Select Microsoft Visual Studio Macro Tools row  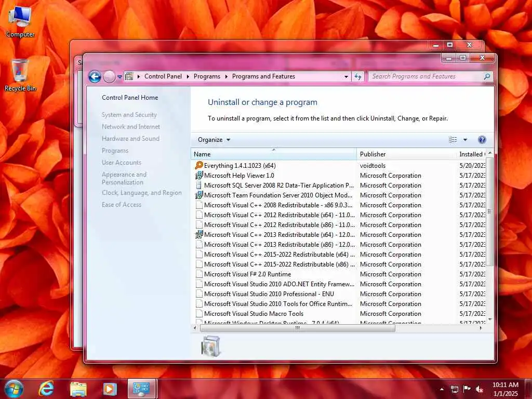[340, 313]
